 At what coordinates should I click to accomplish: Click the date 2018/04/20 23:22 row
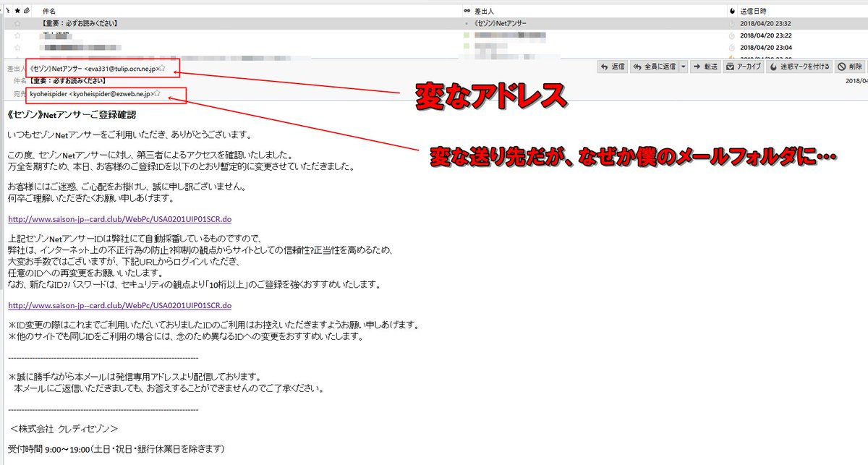click(765, 35)
